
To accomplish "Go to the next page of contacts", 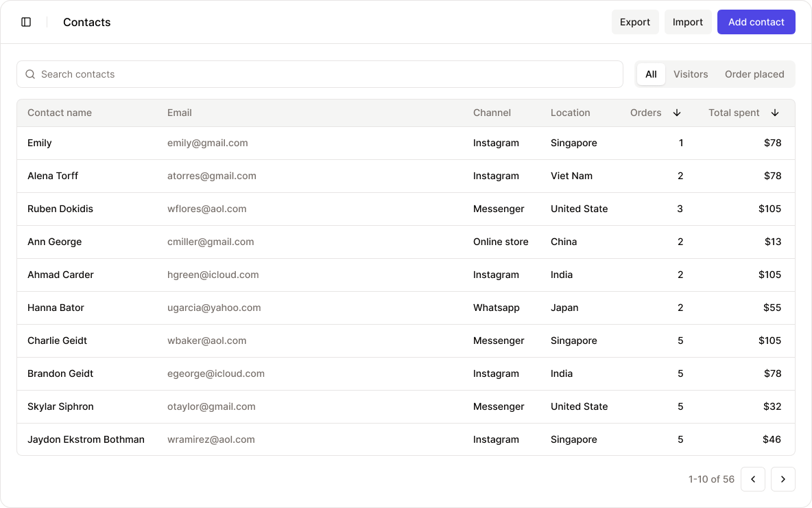I will pos(783,479).
